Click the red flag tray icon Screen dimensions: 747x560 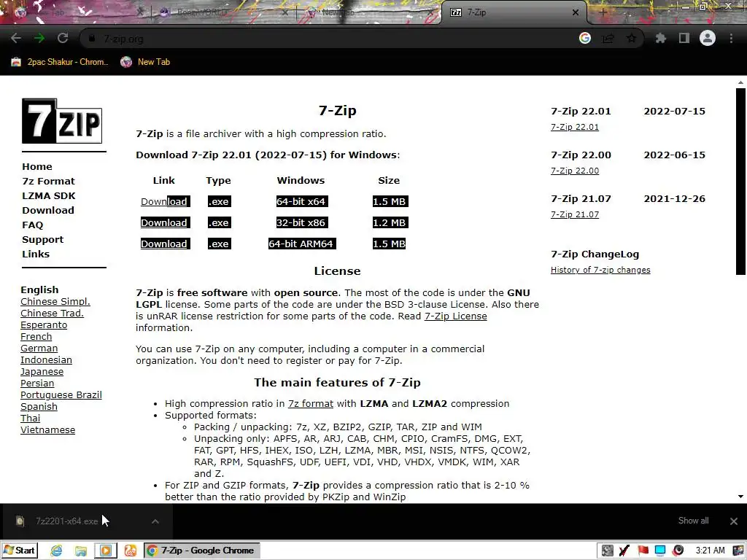tap(643, 551)
